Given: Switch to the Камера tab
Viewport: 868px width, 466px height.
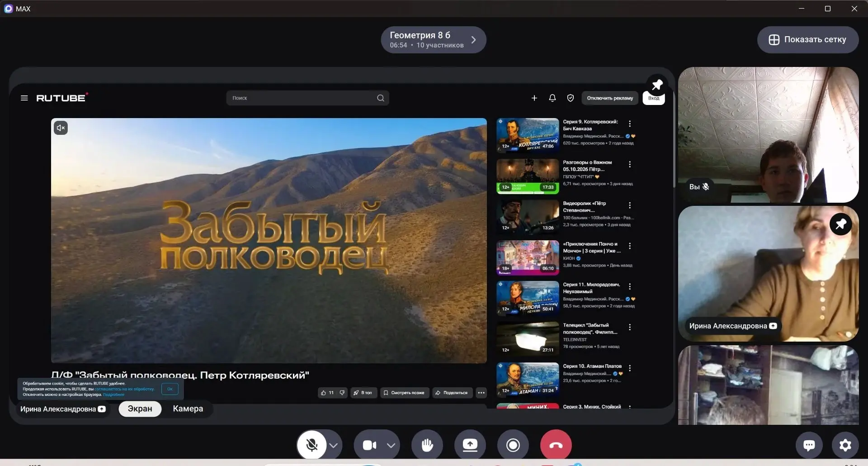Looking at the screenshot, I should [188, 409].
